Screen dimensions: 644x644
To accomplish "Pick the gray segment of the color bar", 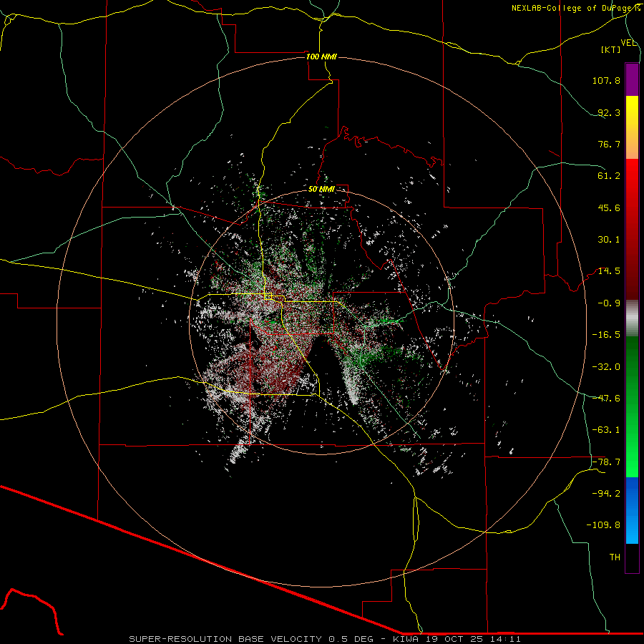I will pyautogui.click(x=632, y=318).
